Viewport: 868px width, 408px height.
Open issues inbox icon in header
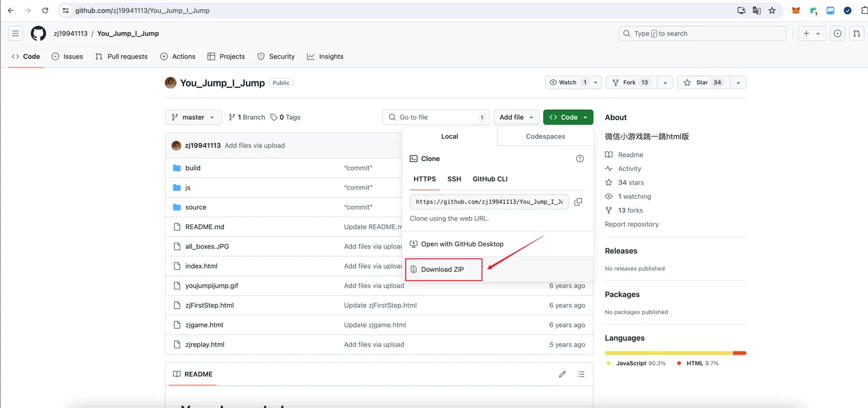coord(838,34)
